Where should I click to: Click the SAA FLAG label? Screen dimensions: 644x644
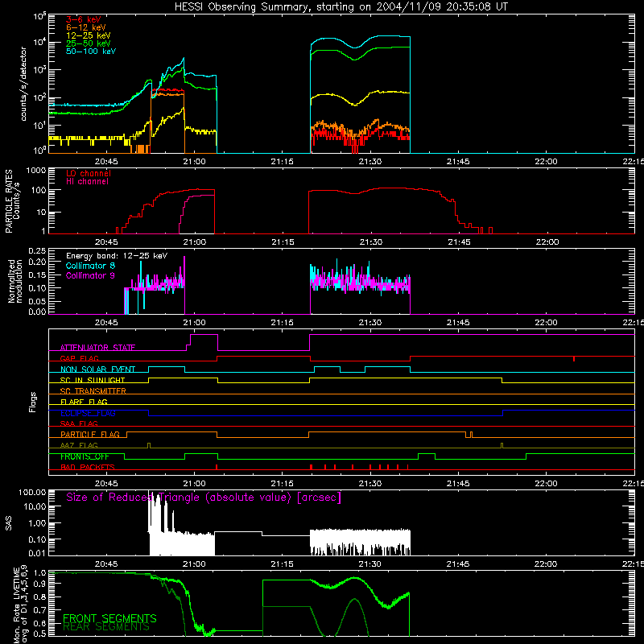coord(79,423)
